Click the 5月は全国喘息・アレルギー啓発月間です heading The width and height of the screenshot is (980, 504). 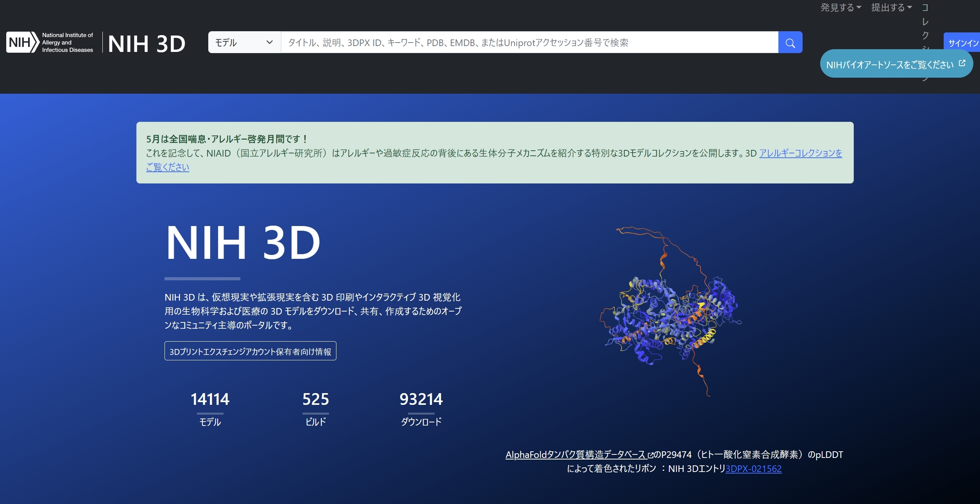pos(227,139)
